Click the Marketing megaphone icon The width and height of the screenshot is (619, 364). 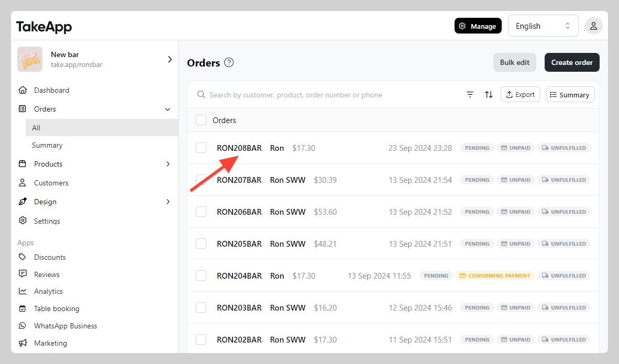(23, 343)
